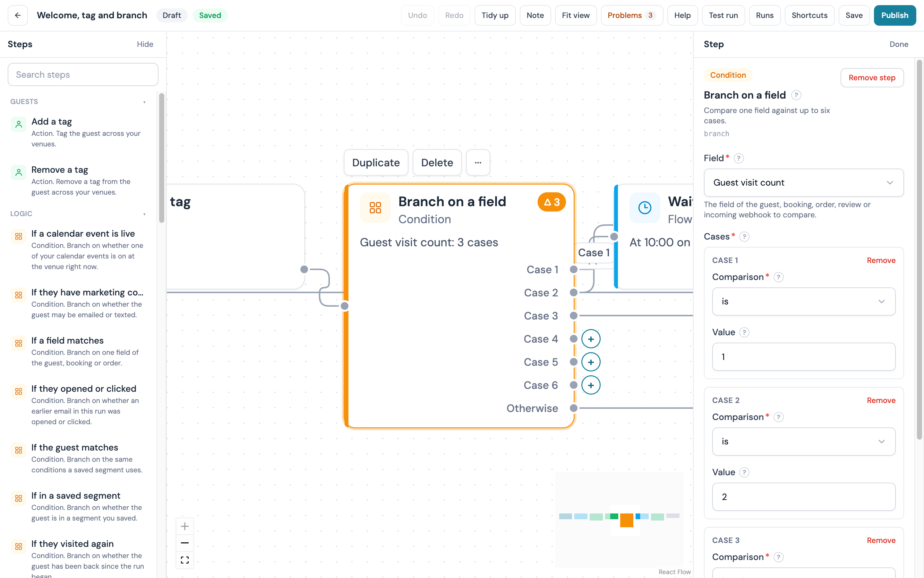Duplicate the selected node
Image resolution: width=924 pixels, height=578 pixels.
376,162
